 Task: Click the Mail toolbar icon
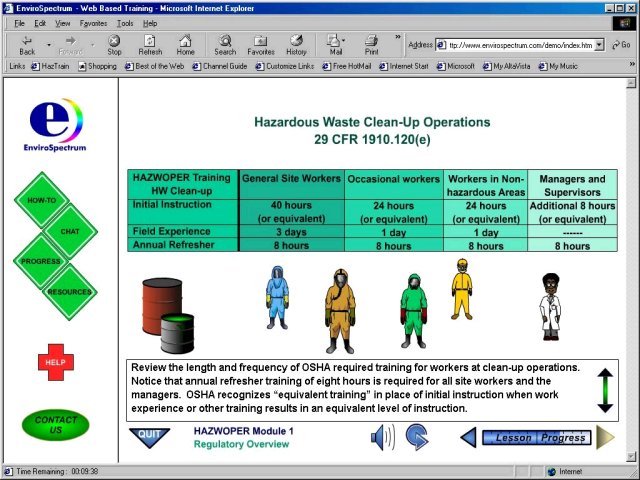pyautogui.click(x=335, y=45)
